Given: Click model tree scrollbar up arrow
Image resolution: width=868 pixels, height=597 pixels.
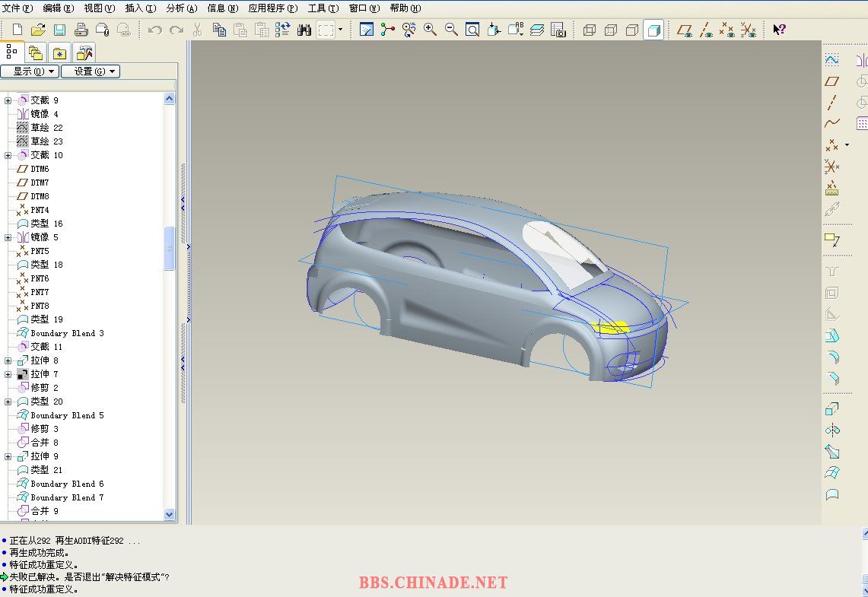Looking at the screenshot, I should 170,99.
